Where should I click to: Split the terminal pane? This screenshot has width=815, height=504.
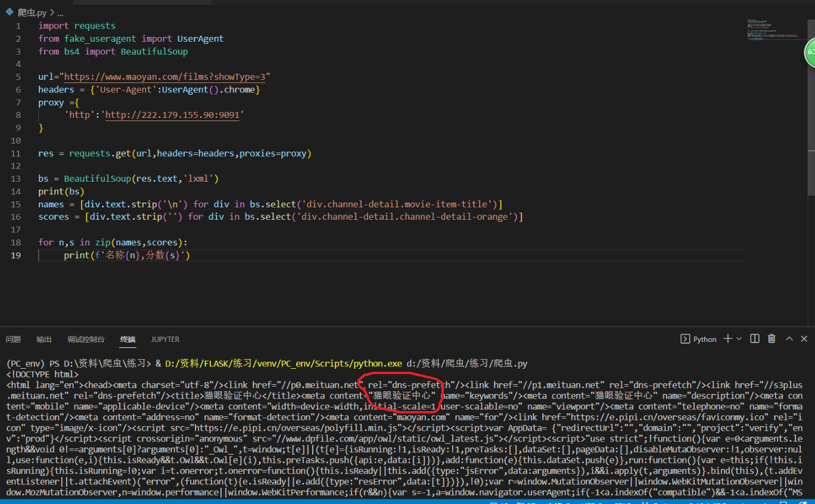(x=755, y=338)
